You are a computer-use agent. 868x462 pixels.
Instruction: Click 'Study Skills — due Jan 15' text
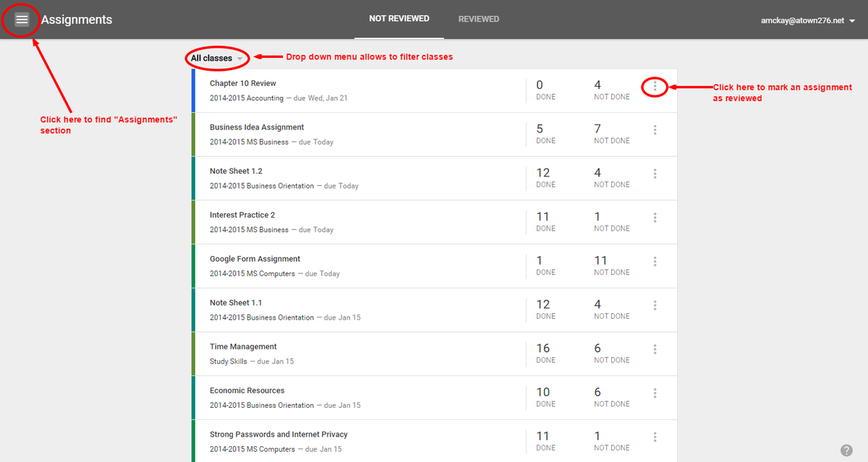[x=252, y=362]
